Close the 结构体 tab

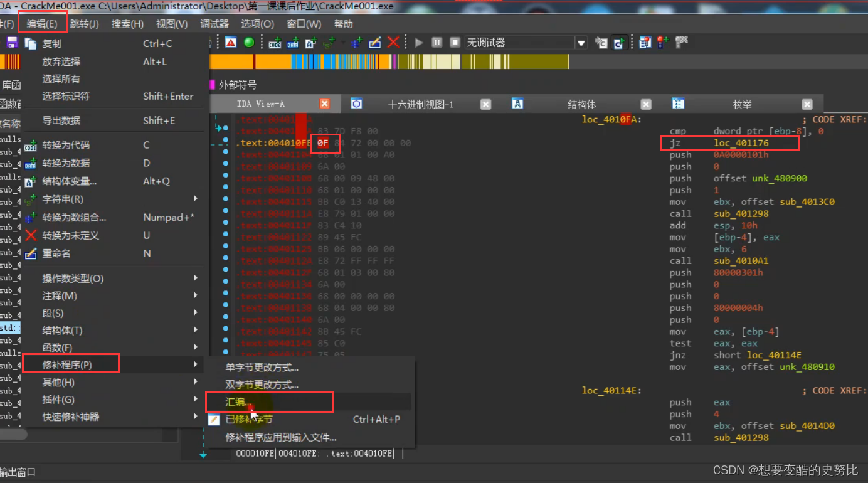point(646,104)
